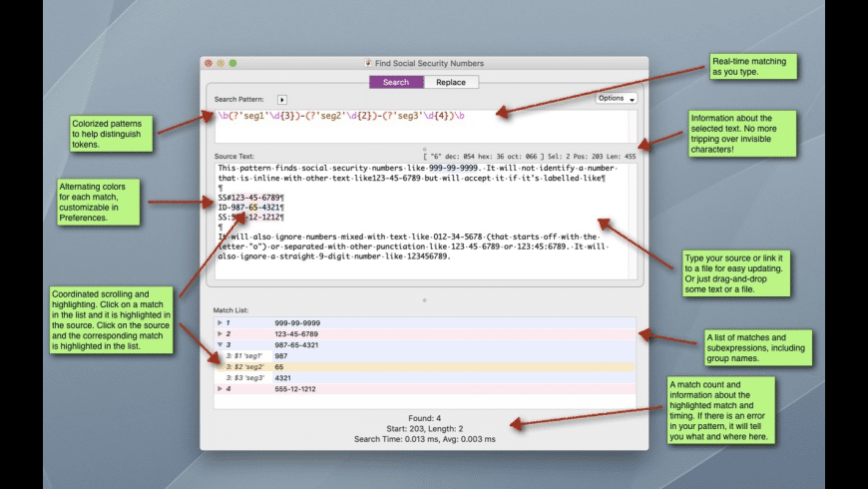Expand match 2 row 123-45-6789
Screen dimensions: 868x489
[219, 333]
